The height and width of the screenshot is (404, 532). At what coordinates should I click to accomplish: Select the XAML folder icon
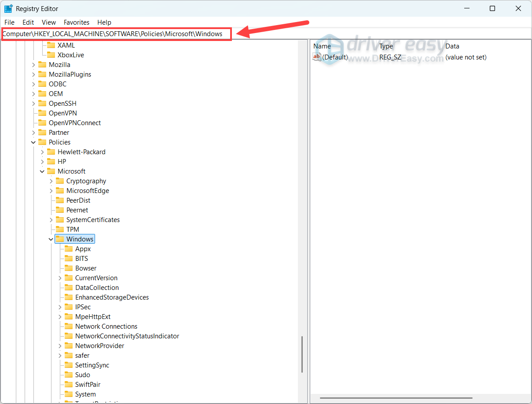point(51,45)
